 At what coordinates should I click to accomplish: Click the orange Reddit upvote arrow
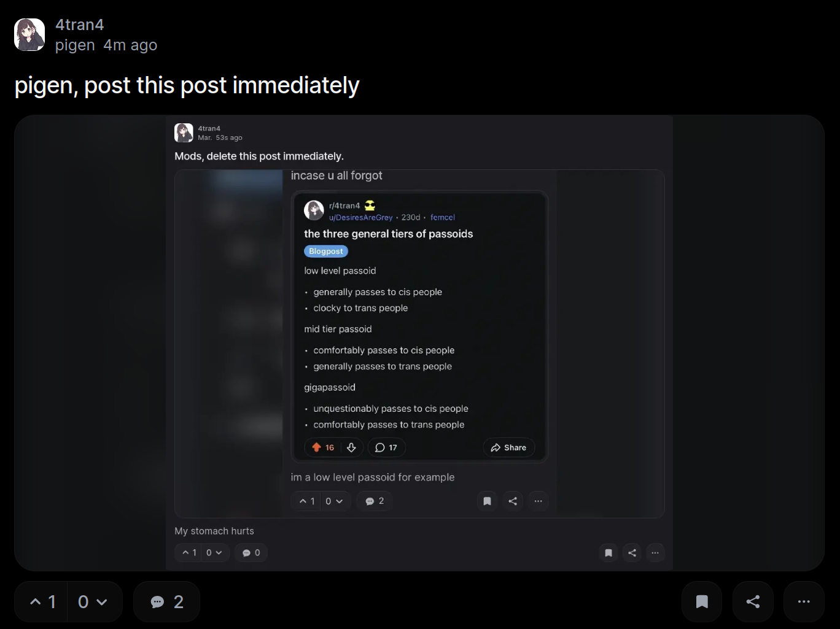[x=317, y=447]
